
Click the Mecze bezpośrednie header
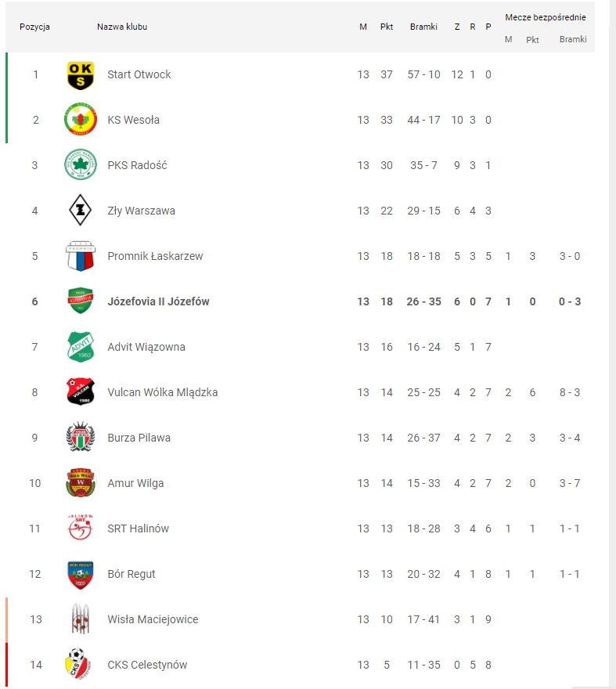click(x=545, y=17)
